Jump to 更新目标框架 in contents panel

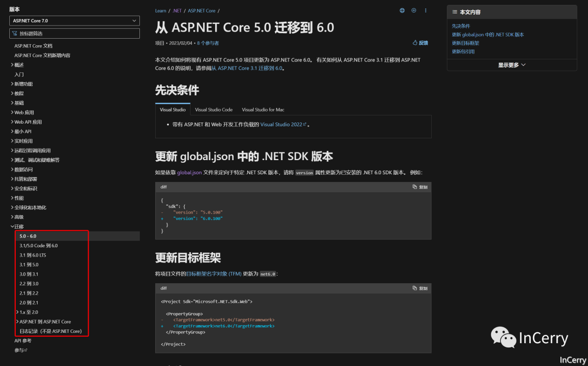(x=465, y=43)
